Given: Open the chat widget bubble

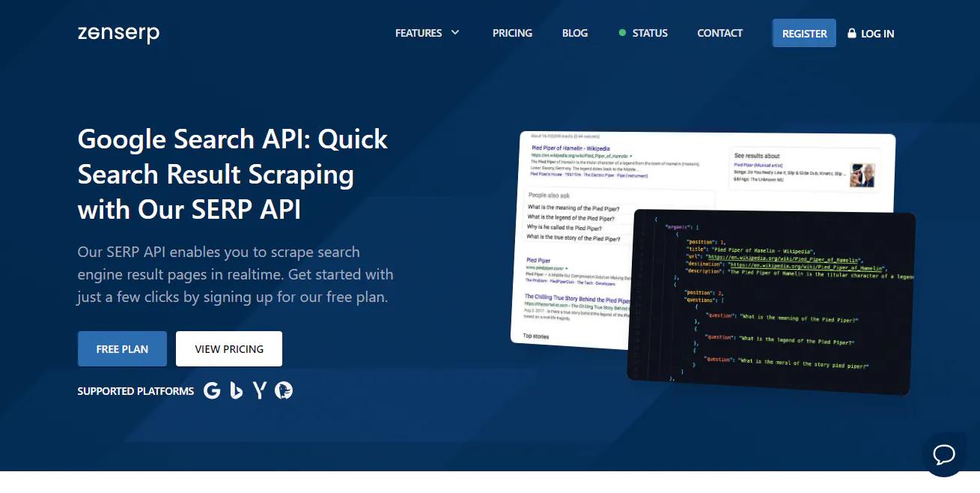Looking at the screenshot, I should click(944, 456).
